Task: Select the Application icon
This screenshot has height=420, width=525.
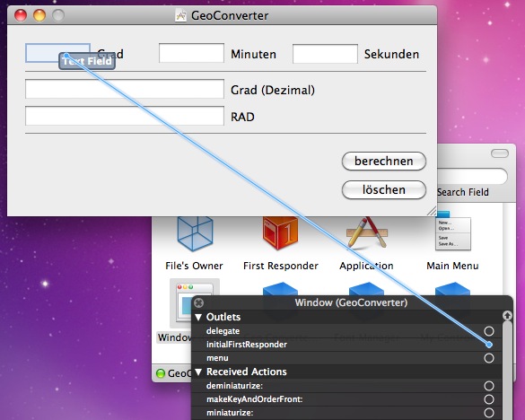Action: [x=367, y=234]
